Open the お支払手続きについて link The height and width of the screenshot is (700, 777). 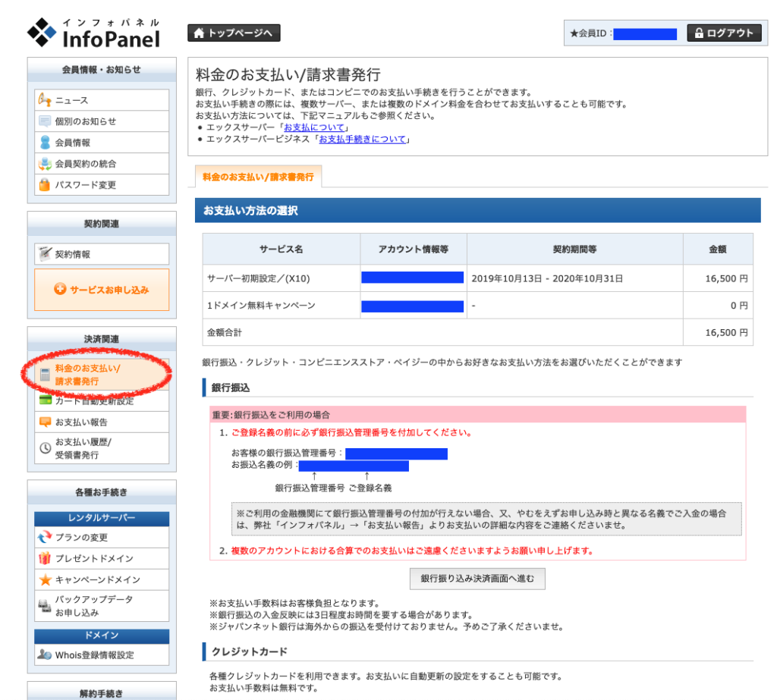[x=362, y=140]
